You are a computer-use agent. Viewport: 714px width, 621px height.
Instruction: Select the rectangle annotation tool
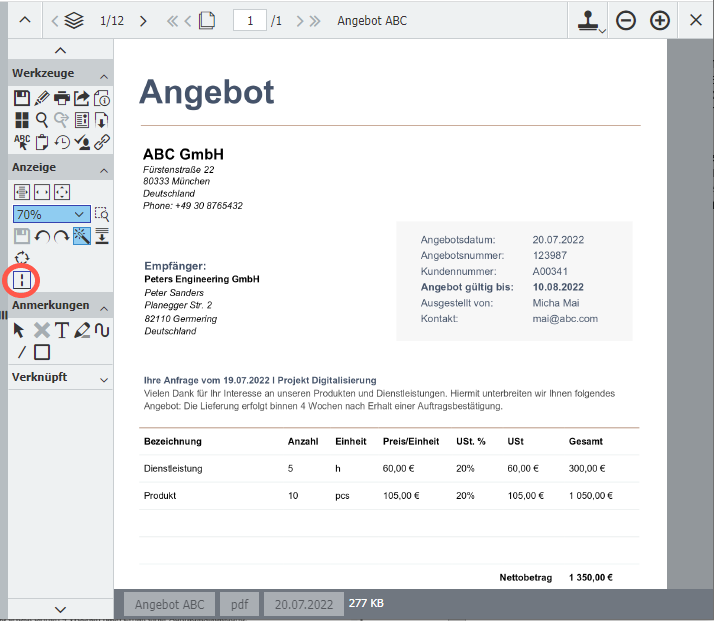(42, 352)
